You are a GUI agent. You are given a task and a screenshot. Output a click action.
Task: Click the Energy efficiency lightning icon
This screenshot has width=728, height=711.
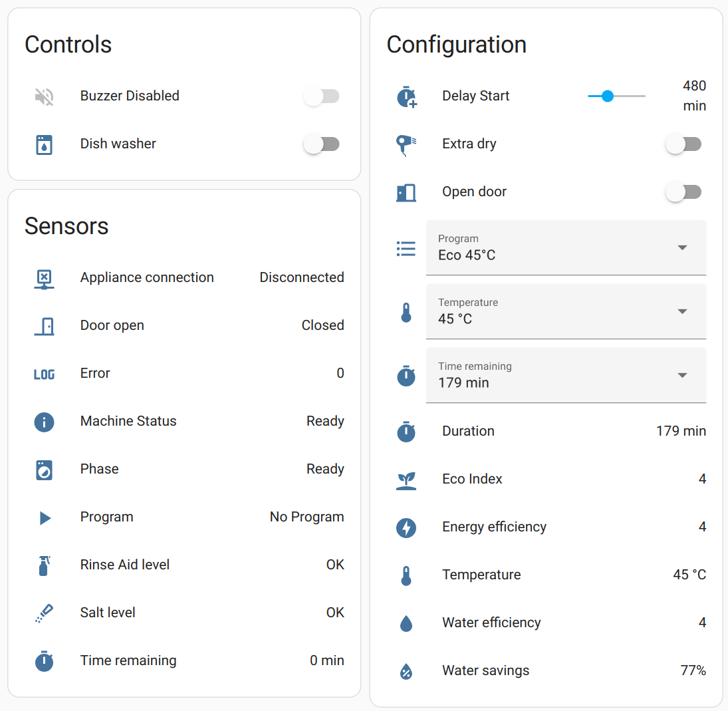tap(406, 527)
